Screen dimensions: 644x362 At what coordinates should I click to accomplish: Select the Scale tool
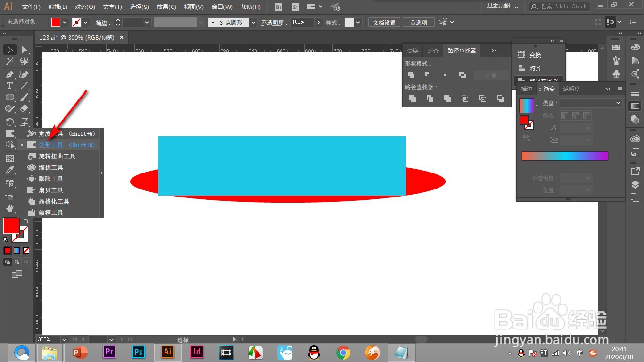[25, 122]
